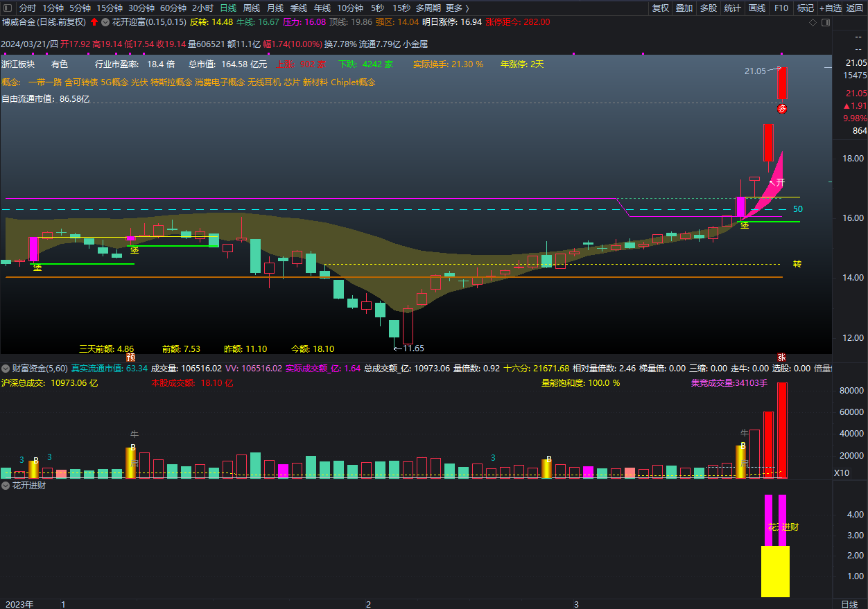The height and width of the screenshot is (609, 868).
Task: Click the 自由流通市值 86.58亿 text
Action: 46,99
